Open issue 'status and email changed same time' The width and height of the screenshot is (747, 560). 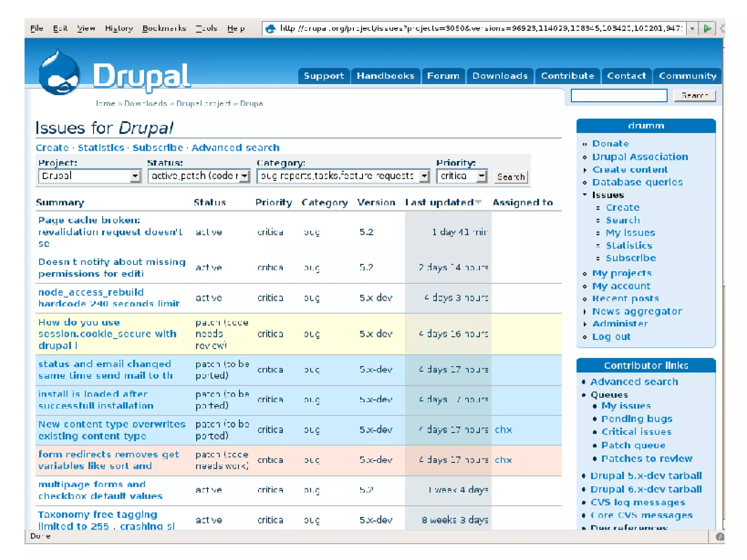[x=105, y=370]
